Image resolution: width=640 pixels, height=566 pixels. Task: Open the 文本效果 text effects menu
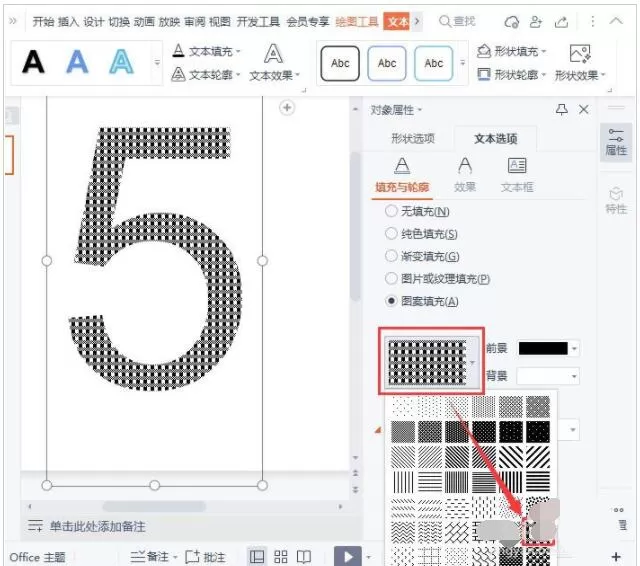pos(274,63)
